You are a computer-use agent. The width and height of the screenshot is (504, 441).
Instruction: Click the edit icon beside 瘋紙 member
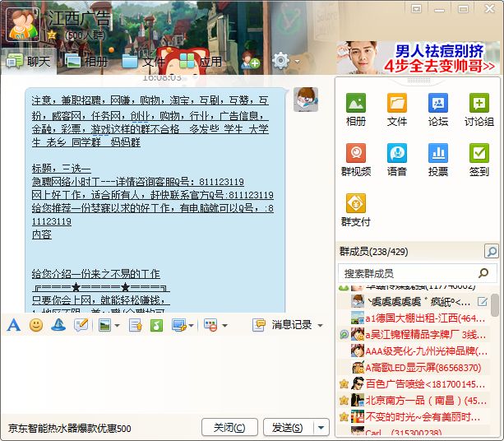[x=483, y=302]
